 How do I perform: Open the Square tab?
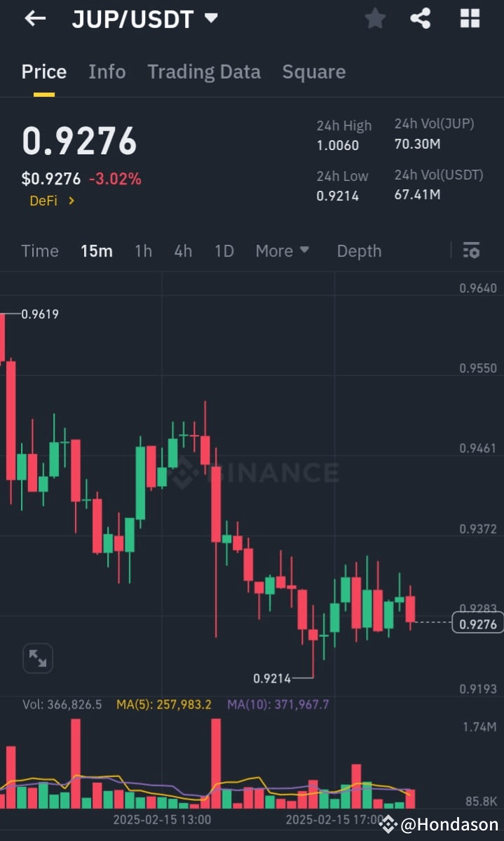[x=313, y=72]
